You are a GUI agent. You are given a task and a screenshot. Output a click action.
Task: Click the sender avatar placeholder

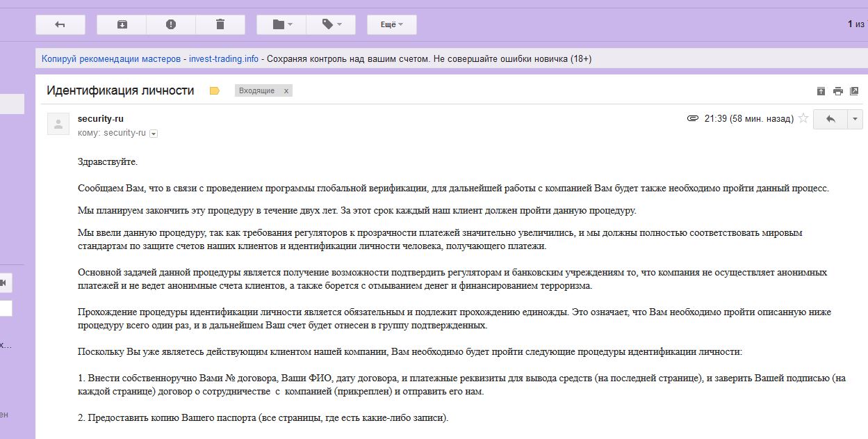58,125
